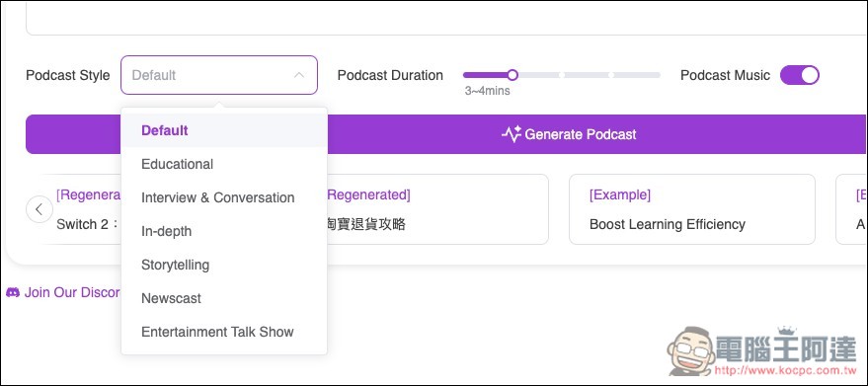Click the 3~4mins duration label
This screenshot has height=386, width=868.
point(487,91)
